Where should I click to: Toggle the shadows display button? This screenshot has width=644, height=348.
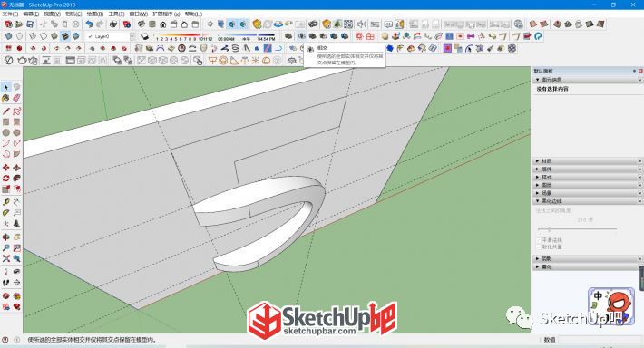(144, 36)
